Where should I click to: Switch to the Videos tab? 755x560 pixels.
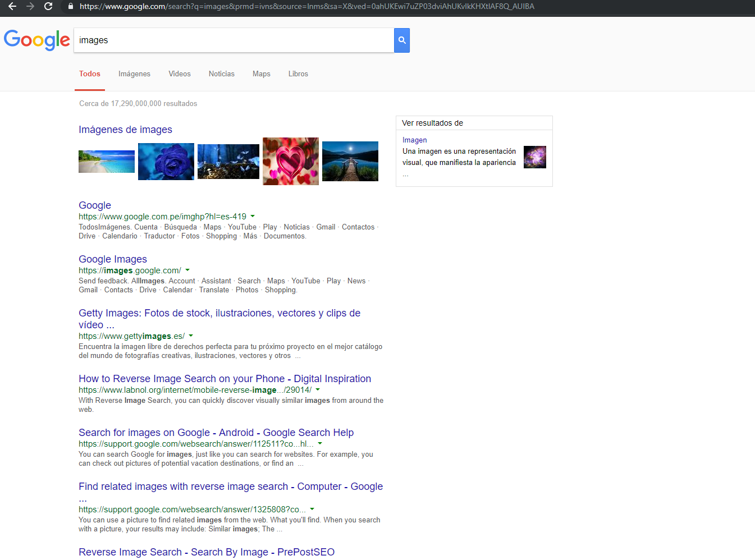click(x=180, y=74)
